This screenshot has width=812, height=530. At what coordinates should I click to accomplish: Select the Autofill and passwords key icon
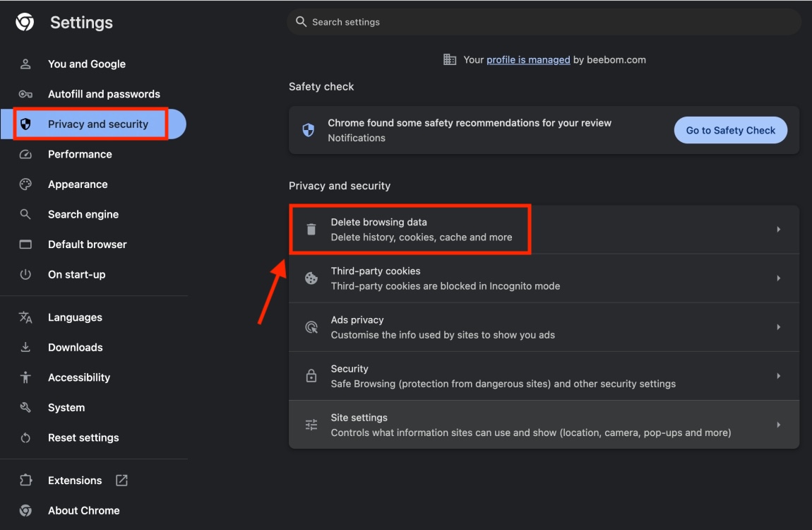click(25, 93)
